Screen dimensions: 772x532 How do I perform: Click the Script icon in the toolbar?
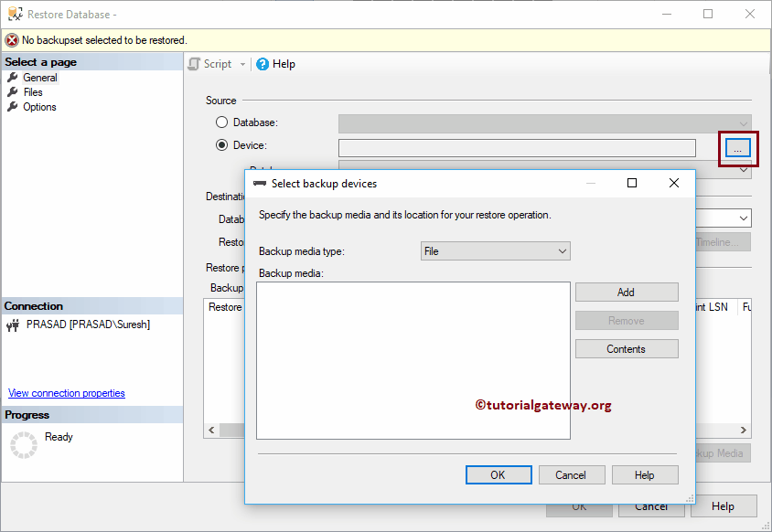193,64
